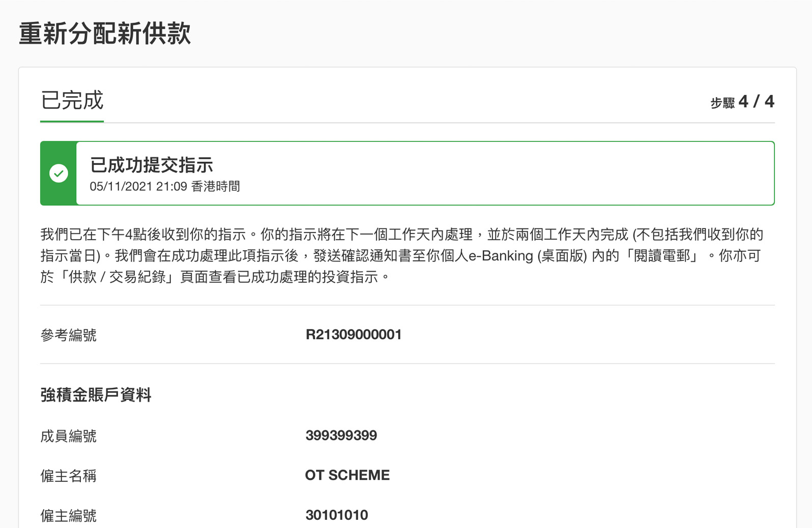This screenshot has width=812, height=528.
Task: Click the green progress underline below 已完成
Action: [x=72, y=122]
